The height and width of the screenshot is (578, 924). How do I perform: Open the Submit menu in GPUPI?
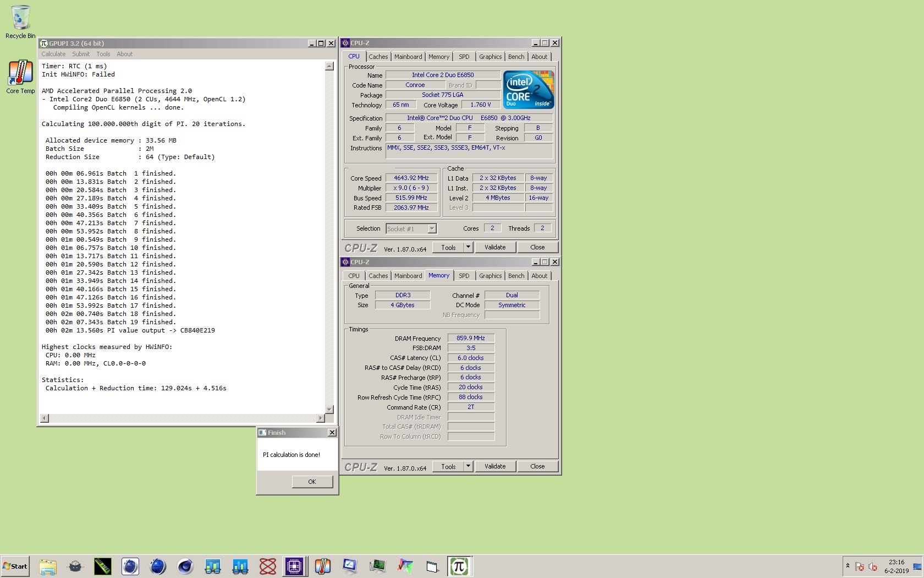[x=81, y=54]
